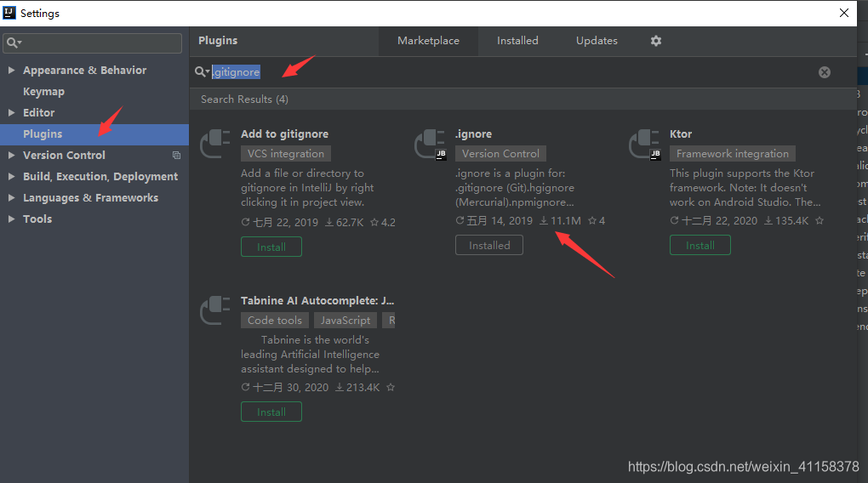Image resolution: width=868 pixels, height=483 pixels.
Task: Click the settings search magnifier icon
Action: [14, 43]
